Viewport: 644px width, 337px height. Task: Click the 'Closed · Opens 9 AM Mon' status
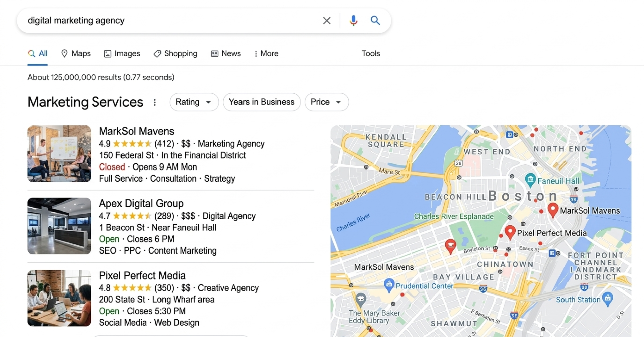[x=148, y=167]
